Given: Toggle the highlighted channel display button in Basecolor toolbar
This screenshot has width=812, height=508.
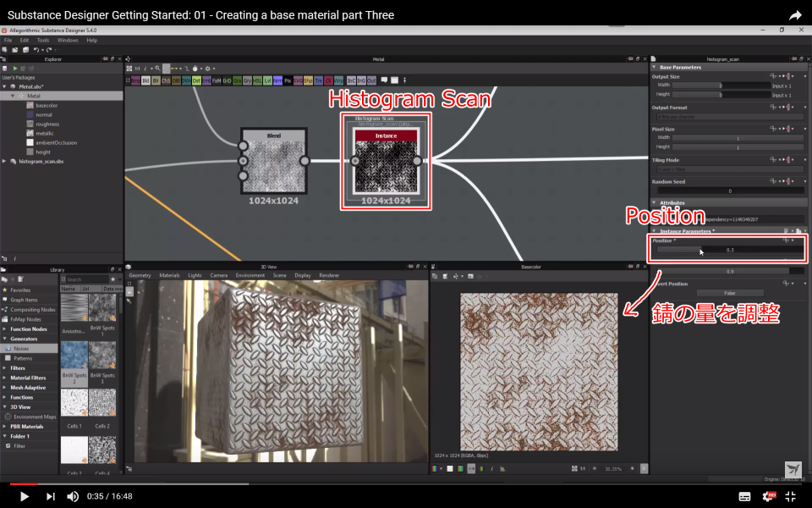Looking at the screenshot, I should [x=471, y=468].
